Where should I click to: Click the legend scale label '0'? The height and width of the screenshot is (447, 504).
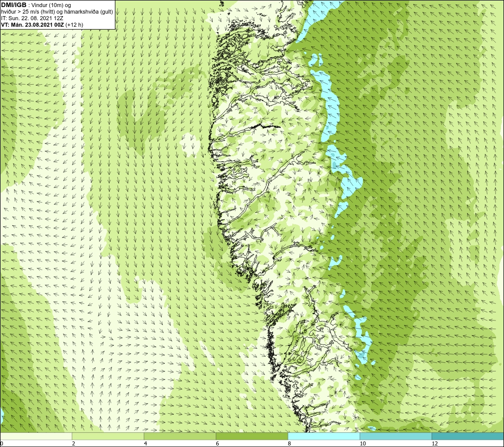[2, 444]
